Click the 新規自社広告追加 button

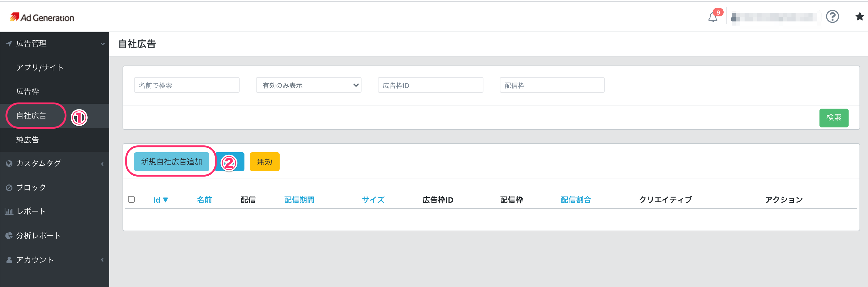pyautogui.click(x=172, y=161)
